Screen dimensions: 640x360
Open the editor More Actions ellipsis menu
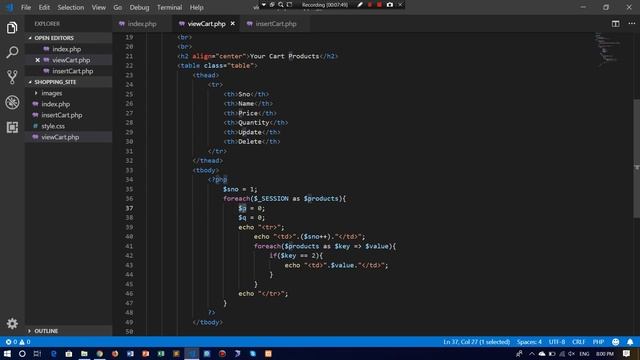click(631, 24)
